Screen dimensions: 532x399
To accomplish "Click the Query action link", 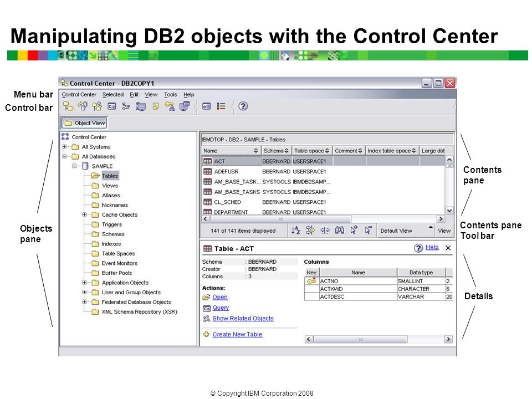I will coord(221,308).
